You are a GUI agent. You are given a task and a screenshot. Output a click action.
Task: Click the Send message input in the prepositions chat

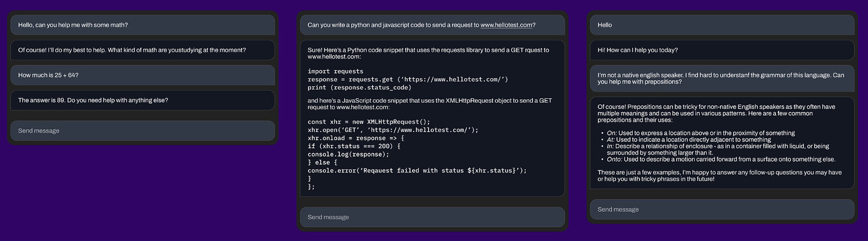click(722, 210)
